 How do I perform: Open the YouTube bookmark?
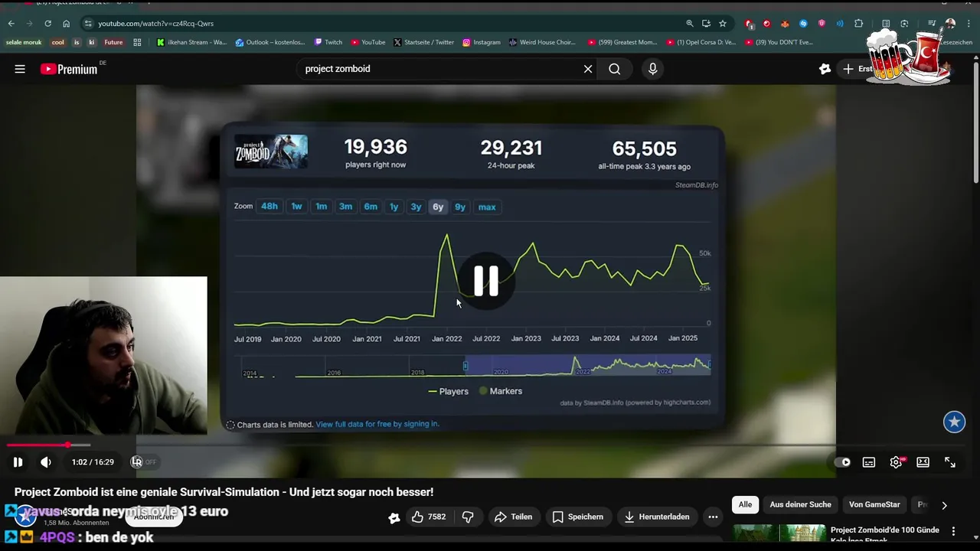click(368, 42)
